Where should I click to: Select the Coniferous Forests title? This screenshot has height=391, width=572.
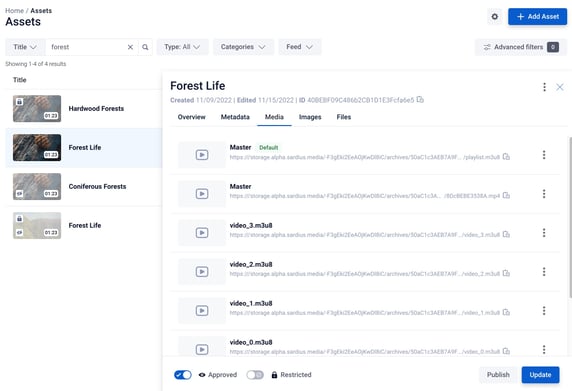(97, 186)
